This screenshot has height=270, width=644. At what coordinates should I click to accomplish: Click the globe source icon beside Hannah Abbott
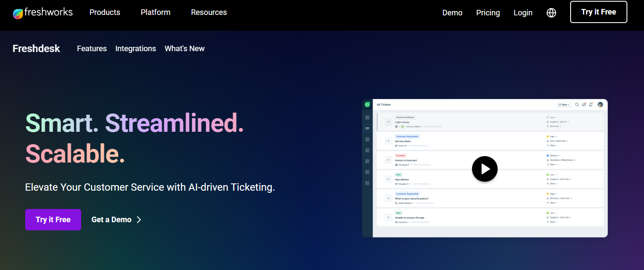pyautogui.click(x=396, y=127)
